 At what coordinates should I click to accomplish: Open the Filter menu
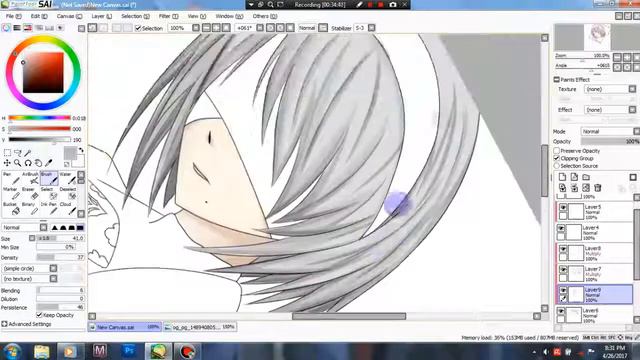pos(169,16)
